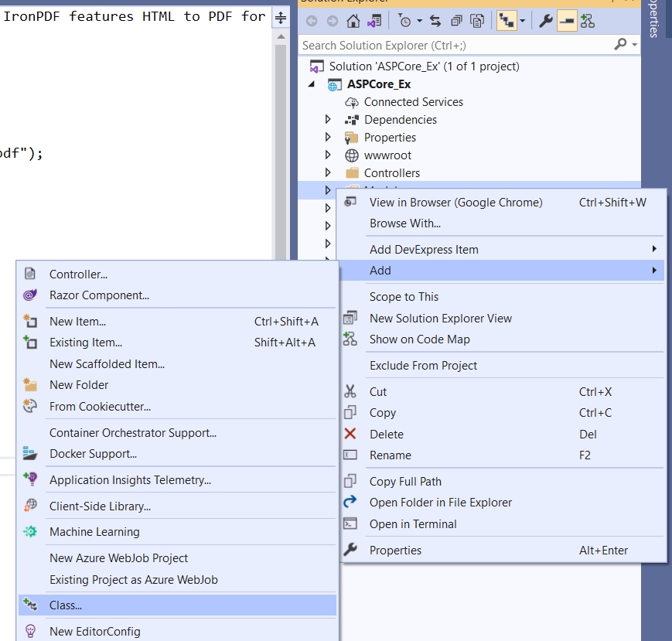Click the Pending Changes Filter clock icon
672x641 pixels.
coord(404,22)
